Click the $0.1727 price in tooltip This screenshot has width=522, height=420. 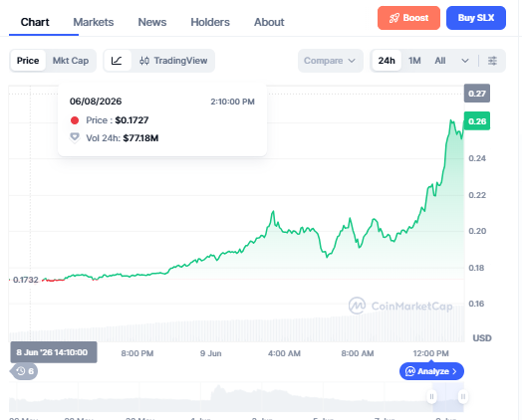coord(131,120)
